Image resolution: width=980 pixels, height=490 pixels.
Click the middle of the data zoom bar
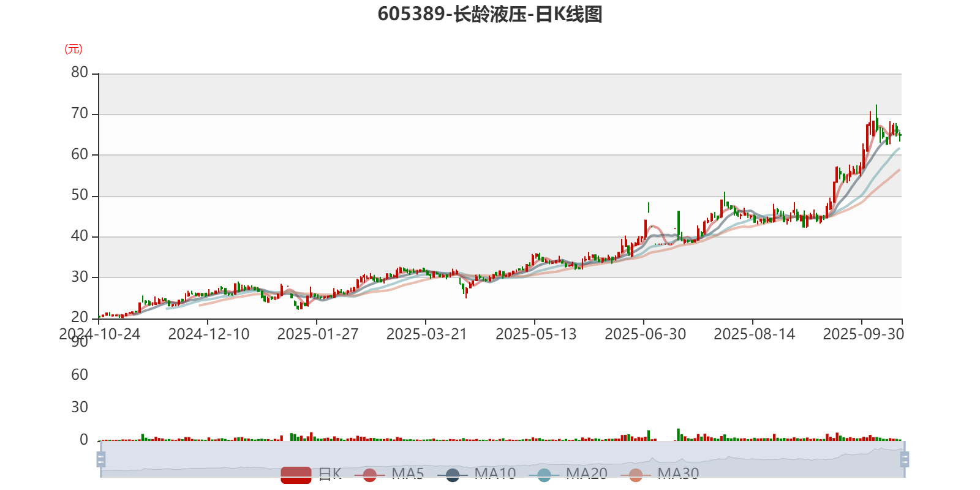[503, 459]
